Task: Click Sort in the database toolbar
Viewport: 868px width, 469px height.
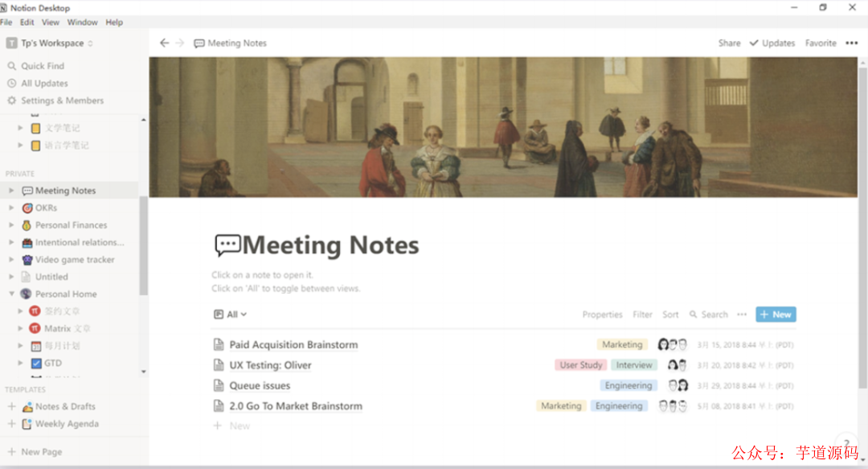Action: pos(670,315)
